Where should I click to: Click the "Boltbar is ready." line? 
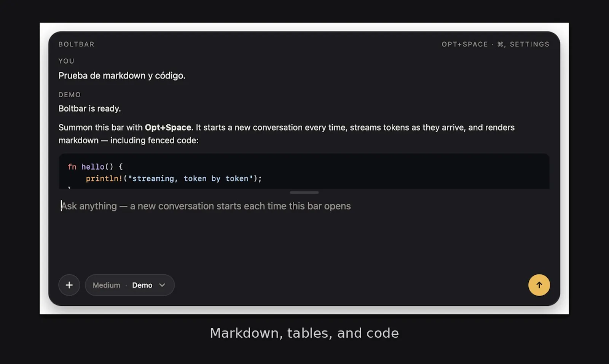pyautogui.click(x=89, y=109)
